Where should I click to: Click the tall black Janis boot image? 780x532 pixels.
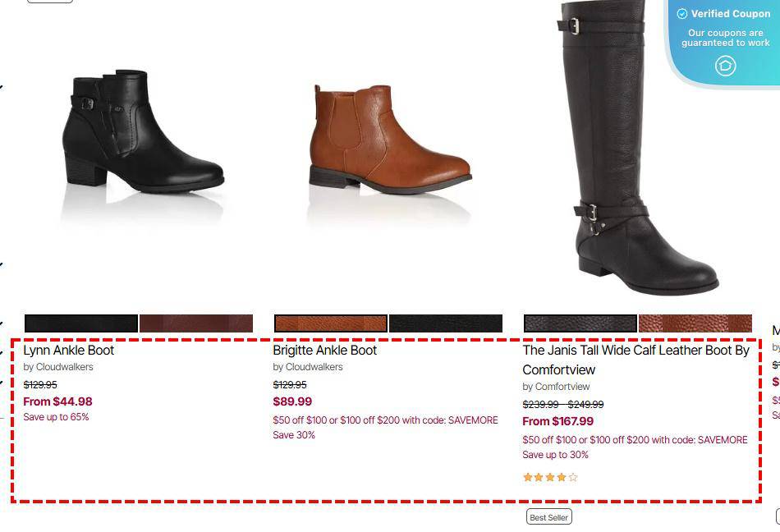(x=638, y=148)
